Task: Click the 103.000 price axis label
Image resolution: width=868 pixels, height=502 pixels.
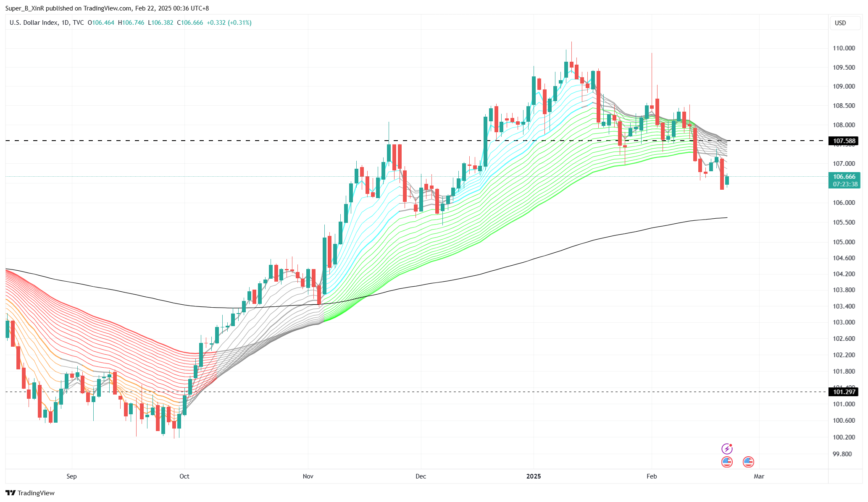Action: (844, 322)
